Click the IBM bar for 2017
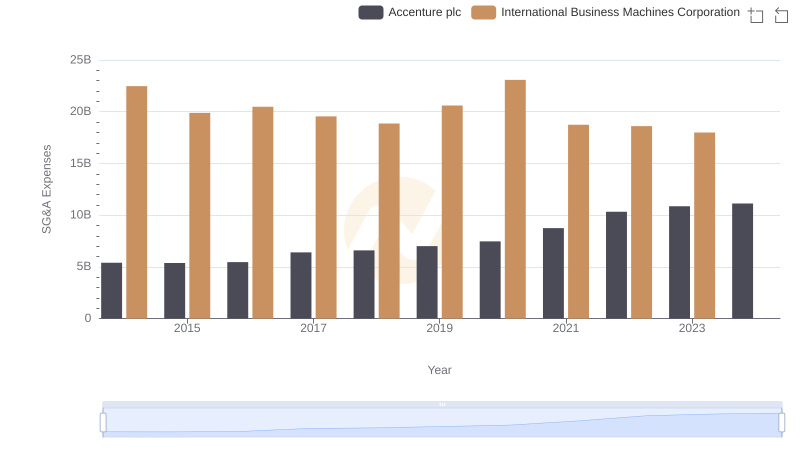The width and height of the screenshot is (800, 461). [x=326, y=217]
